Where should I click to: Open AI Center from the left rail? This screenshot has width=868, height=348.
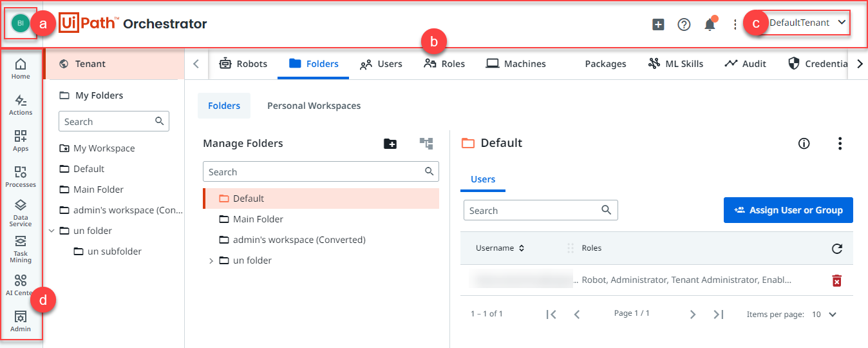pos(21,285)
